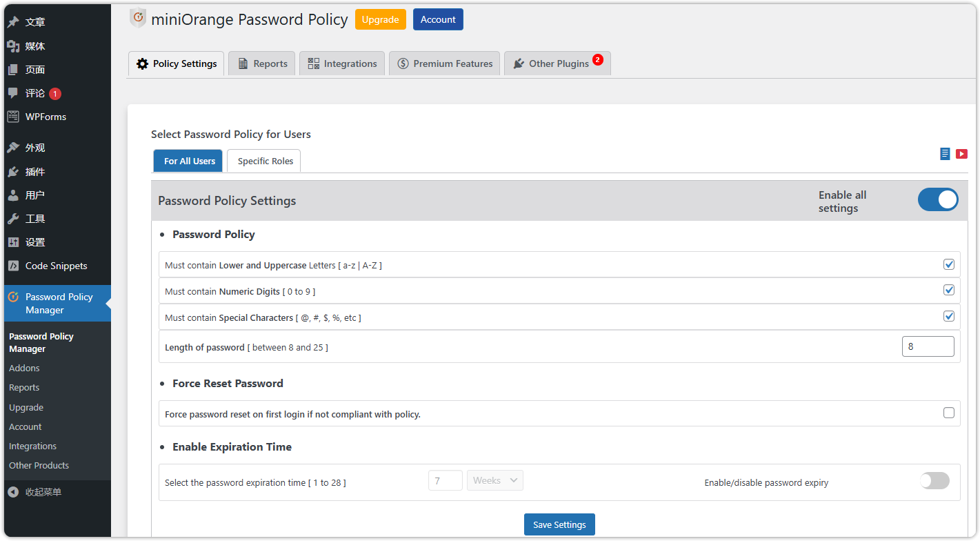Uncheck the Numeric Digits requirement
Viewport: 980px width, 541px height.
point(949,290)
